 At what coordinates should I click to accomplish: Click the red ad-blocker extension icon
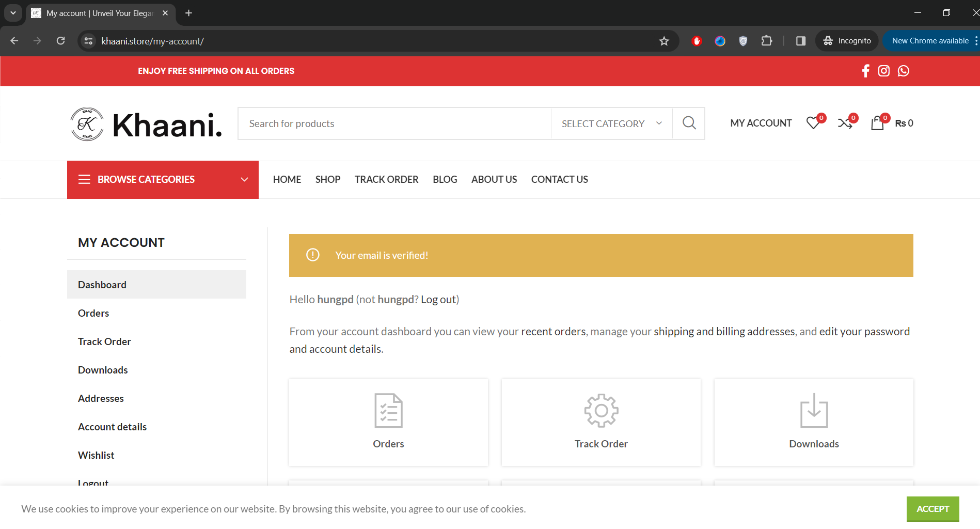click(697, 41)
